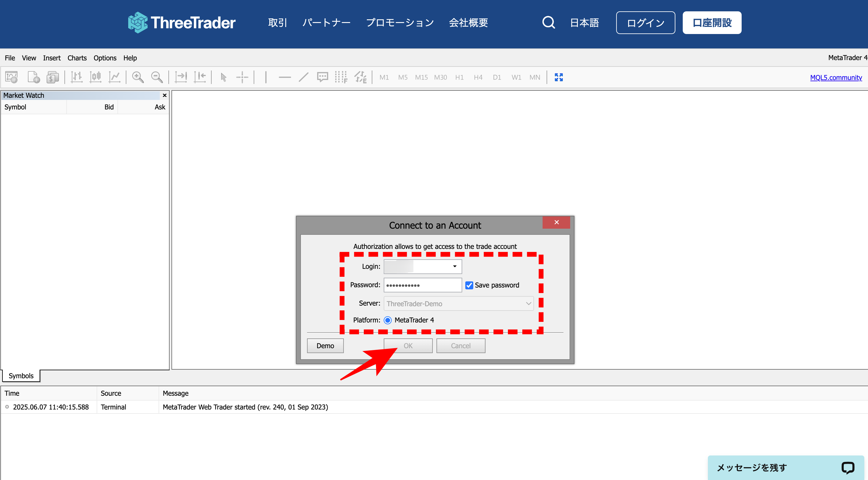Switch to the Symbols tab

pyautogui.click(x=21, y=375)
